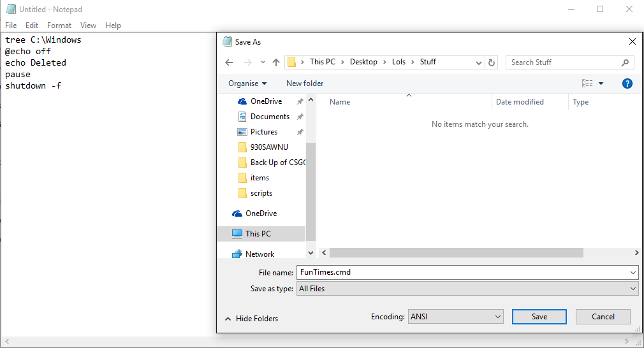Screen dimensions: 644x348
Task: Collapse the pane with Hide Folders
Action: coord(251,319)
